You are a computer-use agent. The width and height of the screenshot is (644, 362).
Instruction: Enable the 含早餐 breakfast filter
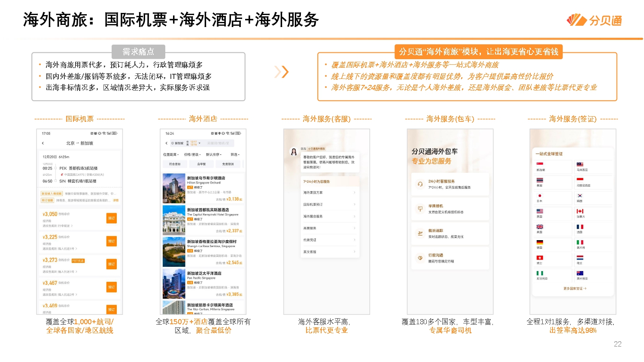(x=201, y=164)
